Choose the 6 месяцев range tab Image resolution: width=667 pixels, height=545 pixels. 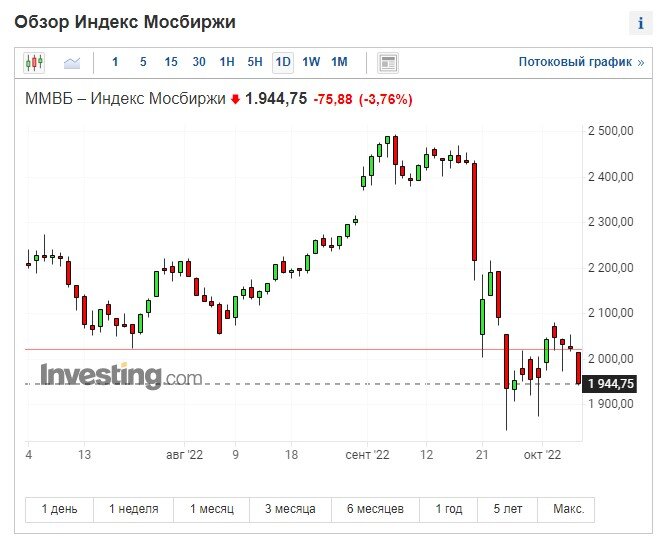click(375, 509)
